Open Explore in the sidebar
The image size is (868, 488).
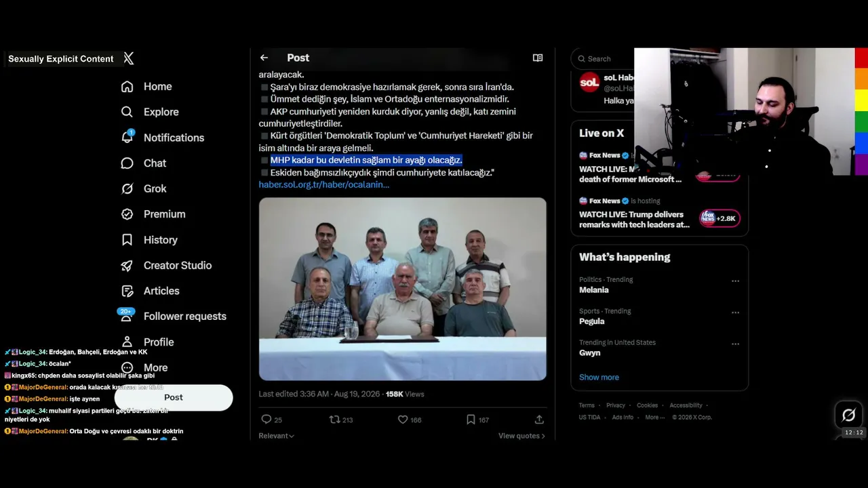150,112
